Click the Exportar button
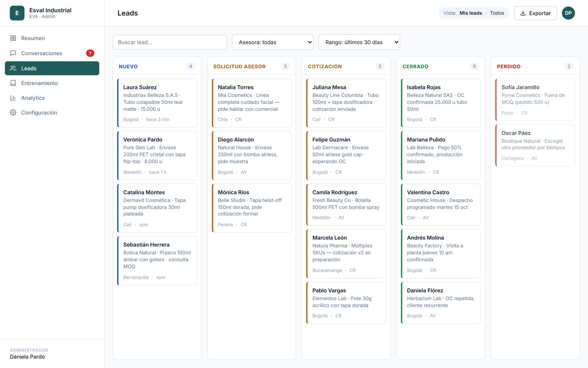588x368 pixels. coord(535,13)
